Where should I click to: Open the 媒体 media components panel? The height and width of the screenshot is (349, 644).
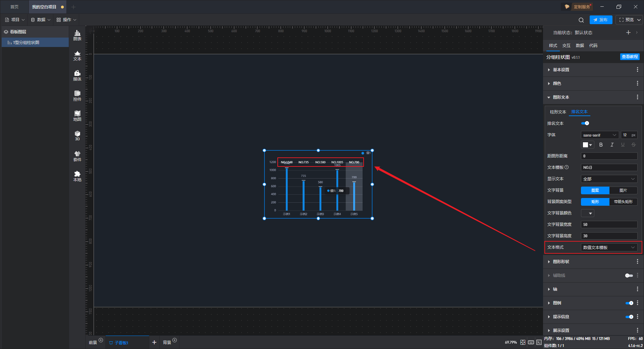(77, 76)
